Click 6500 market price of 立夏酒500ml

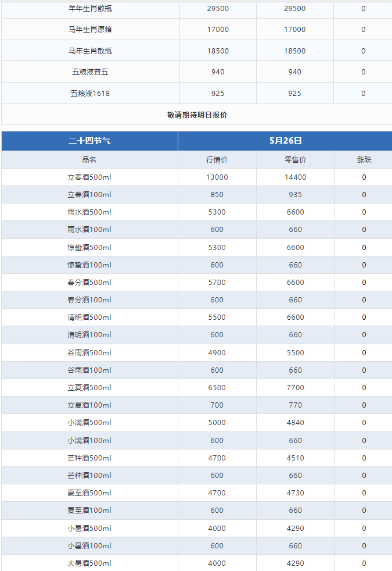point(217,387)
